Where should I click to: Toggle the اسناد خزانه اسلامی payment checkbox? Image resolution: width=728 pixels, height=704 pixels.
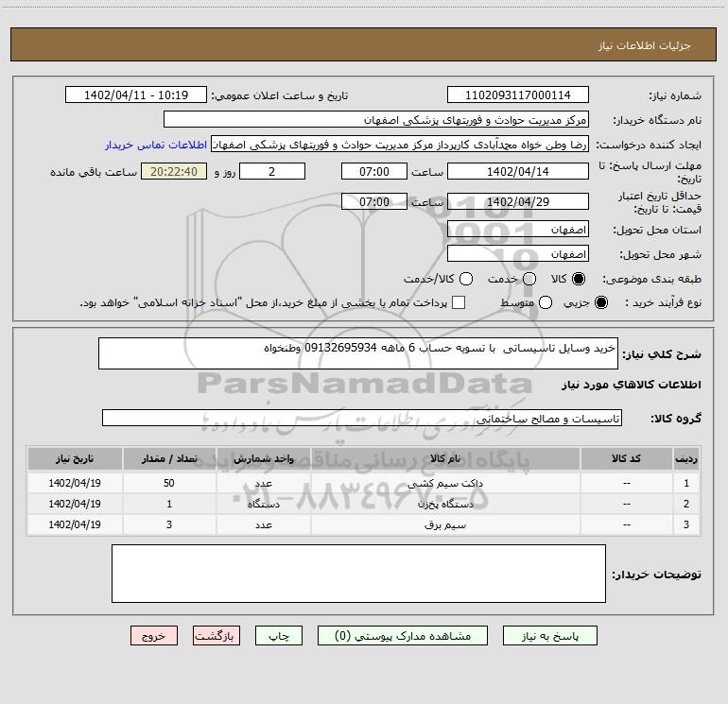tap(459, 302)
